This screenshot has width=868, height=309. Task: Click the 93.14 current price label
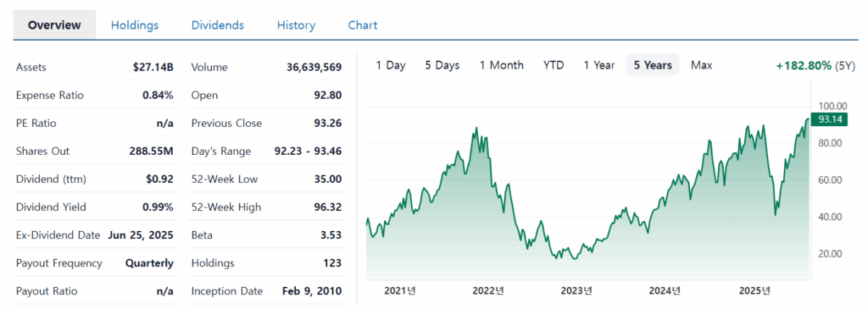click(829, 119)
